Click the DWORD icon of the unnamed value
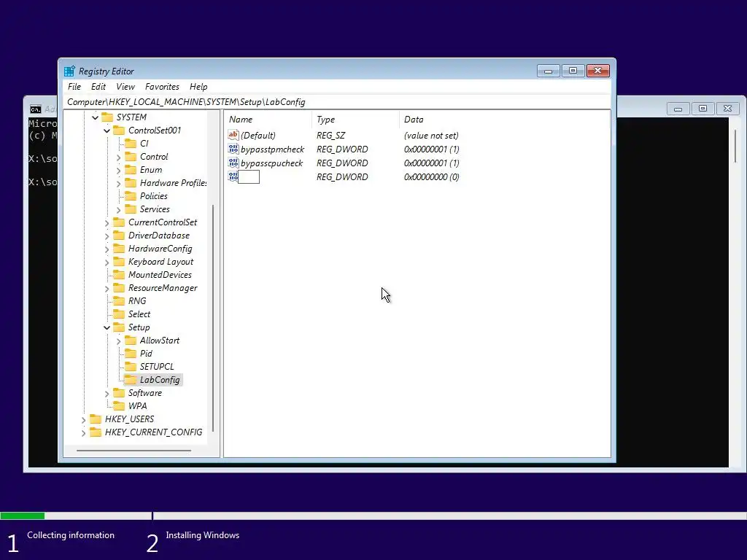The width and height of the screenshot is (747, 560). point(233,176)
